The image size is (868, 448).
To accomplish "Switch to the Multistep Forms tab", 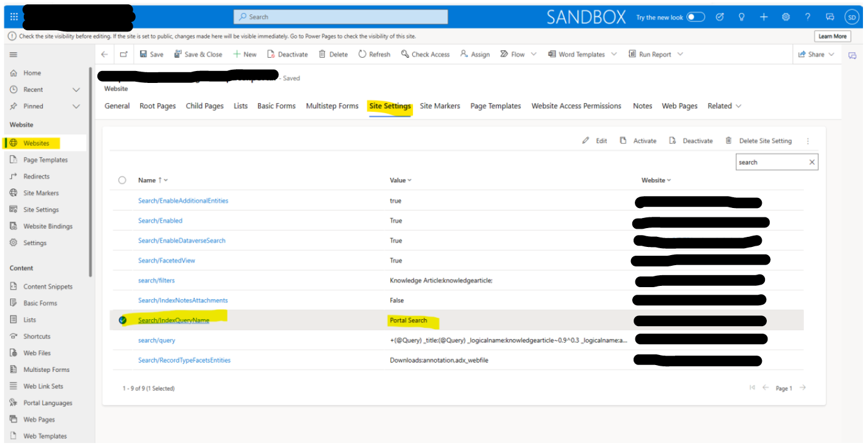I will 332,106.
